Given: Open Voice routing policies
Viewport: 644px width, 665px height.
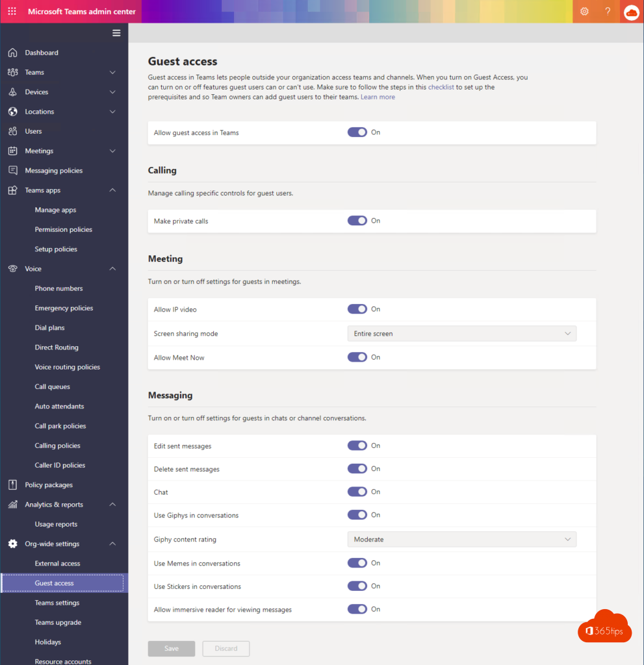Looking at the screenshot, I should click(68, 367).
